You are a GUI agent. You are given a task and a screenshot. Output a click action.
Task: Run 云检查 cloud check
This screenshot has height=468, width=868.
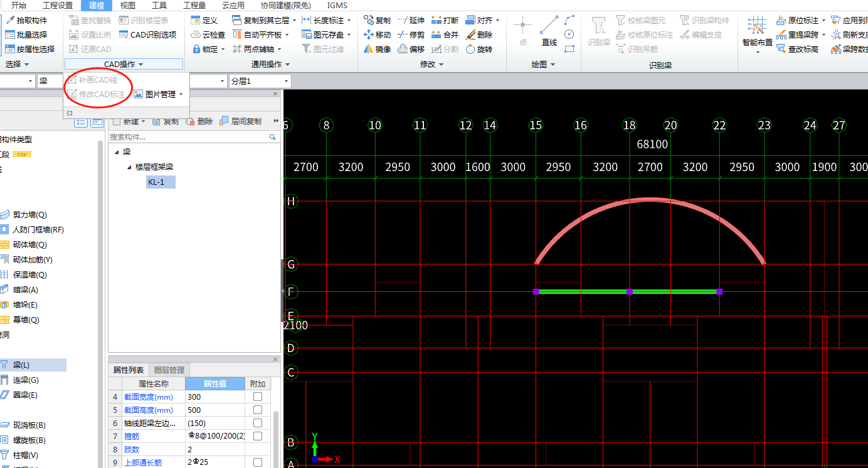[208, 35]
